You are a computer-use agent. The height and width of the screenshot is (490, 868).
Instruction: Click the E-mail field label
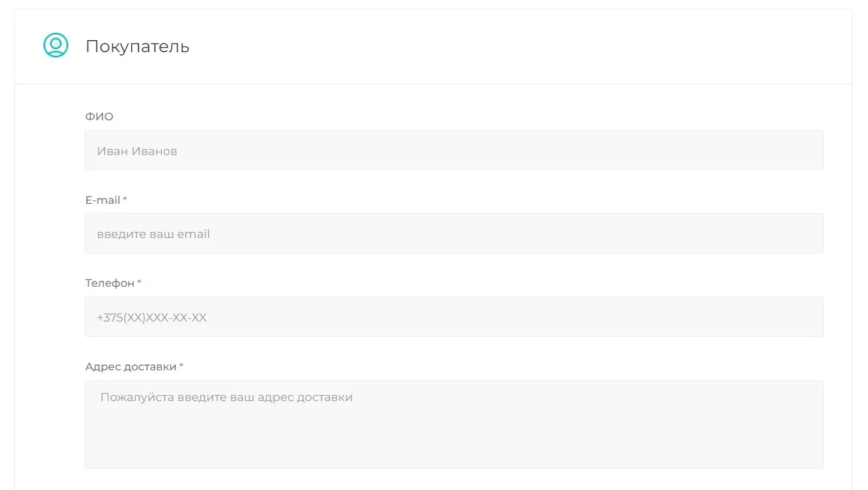tap(102, 201)
